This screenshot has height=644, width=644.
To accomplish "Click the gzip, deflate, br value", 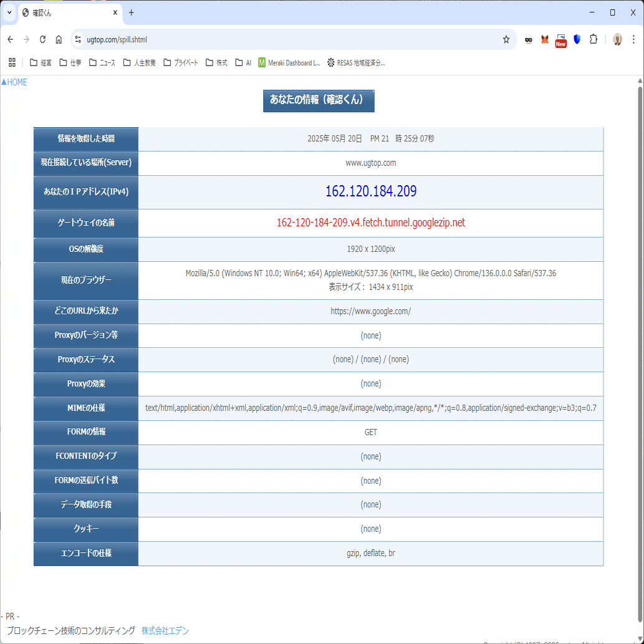I will pyautogui.click(x=371, y=553).
